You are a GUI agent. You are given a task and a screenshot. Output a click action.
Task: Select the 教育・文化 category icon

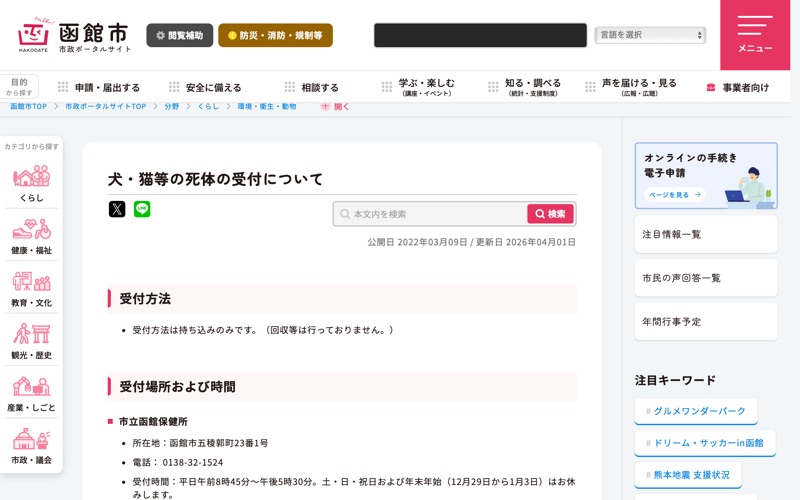tap(32, 288)
